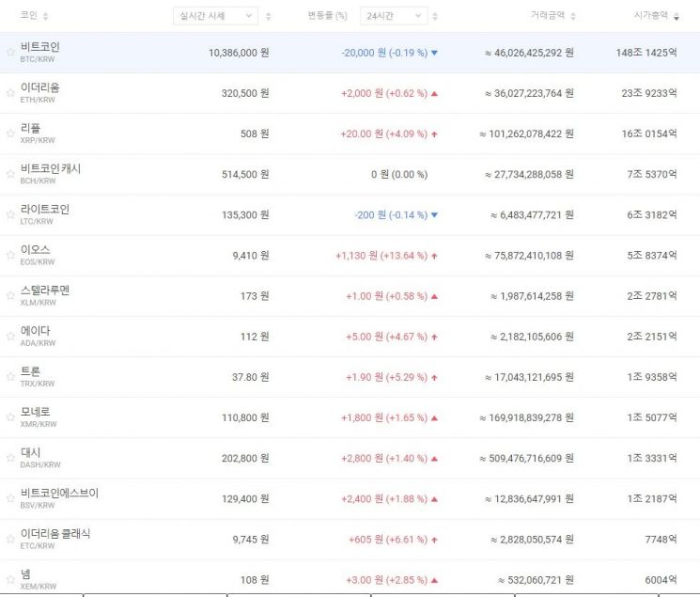700x597 pixels.
Task: Favorite the 리플 XRP/KRW star
Action: click(x=10, y=134)
